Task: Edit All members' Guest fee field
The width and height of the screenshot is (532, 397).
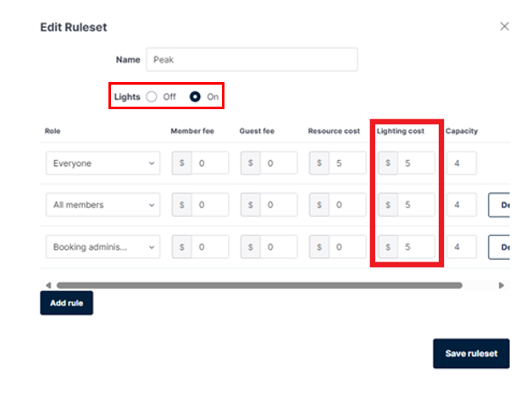Action: (x=278, y=205)
